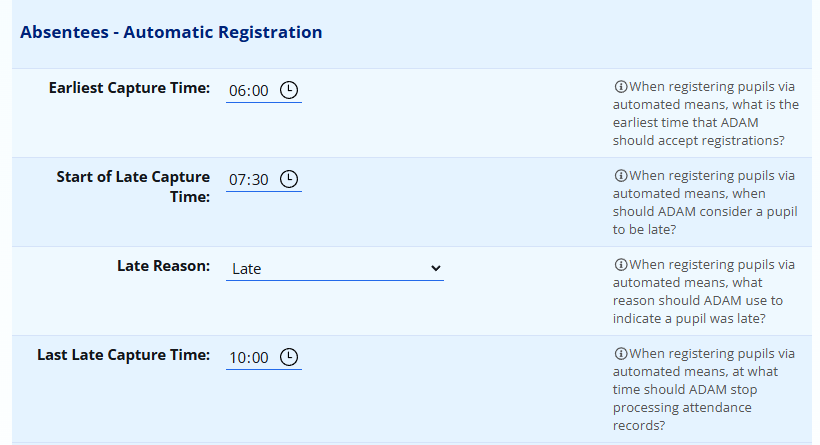The width and height of the screenshot is (820, 445).
Task: Expand the Late Reason dropdown
Action: [x=334, y=268]
